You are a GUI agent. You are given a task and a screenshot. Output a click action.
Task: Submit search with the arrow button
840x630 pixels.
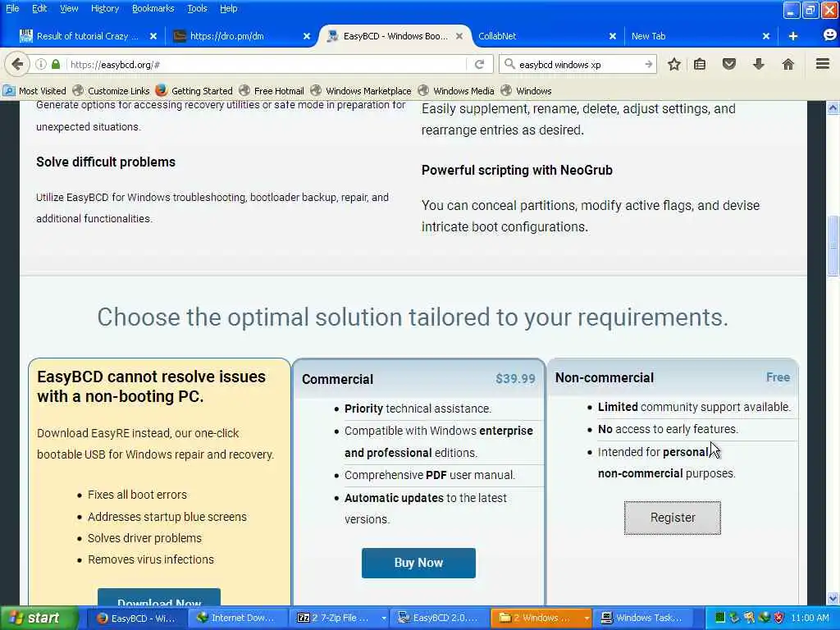pyautogui.click(x=648, y=64)
